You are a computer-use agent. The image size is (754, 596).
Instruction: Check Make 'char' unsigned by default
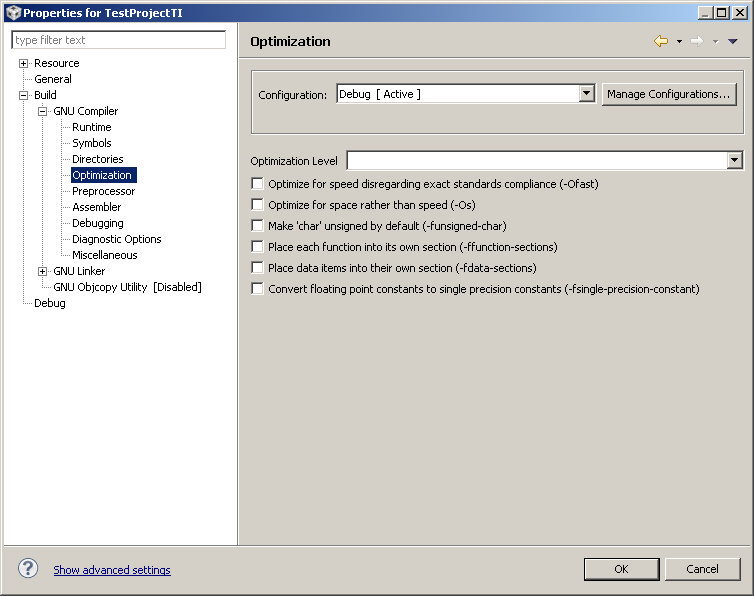(x=258, y=226)
